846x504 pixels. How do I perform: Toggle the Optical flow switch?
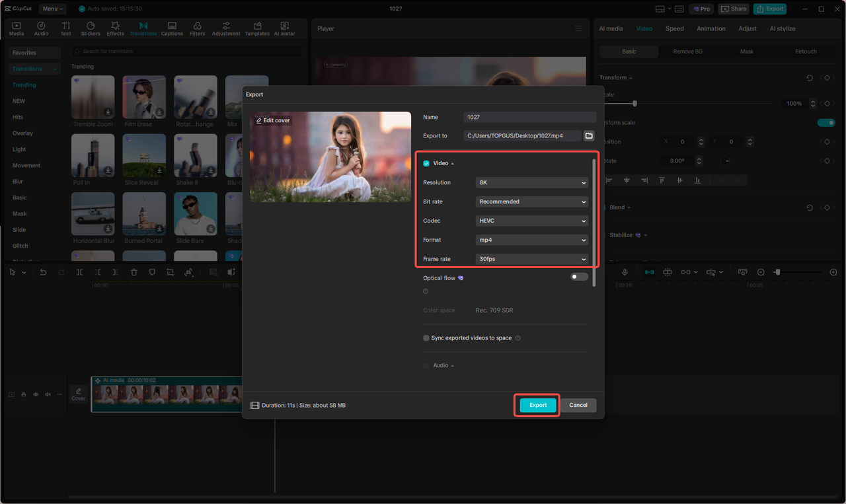[578, 276]
